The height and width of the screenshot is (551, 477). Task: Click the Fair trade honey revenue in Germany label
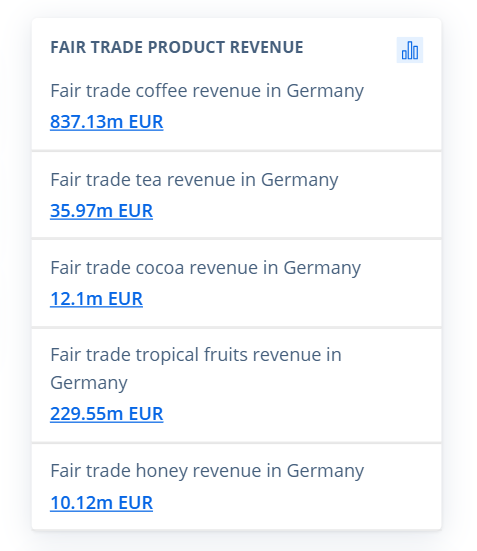coord(207,471)
